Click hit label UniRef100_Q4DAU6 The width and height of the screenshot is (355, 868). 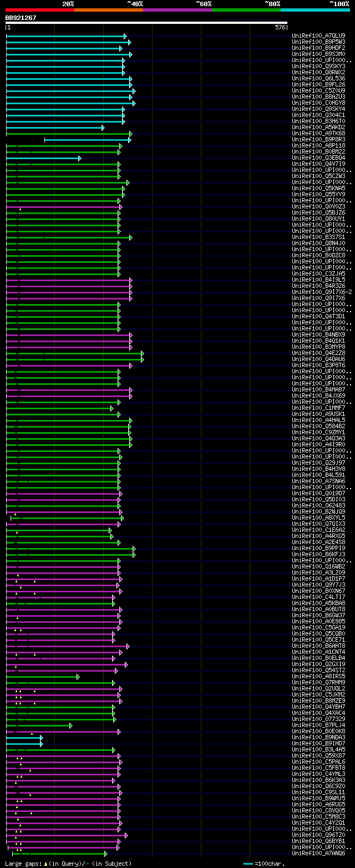coord(318,359)
